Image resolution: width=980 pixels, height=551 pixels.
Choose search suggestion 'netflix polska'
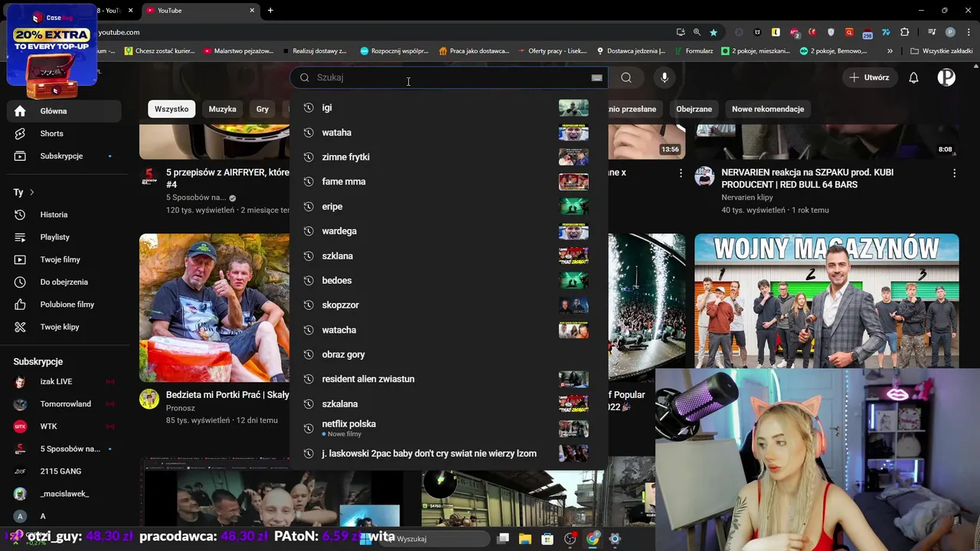pos(449,429)
